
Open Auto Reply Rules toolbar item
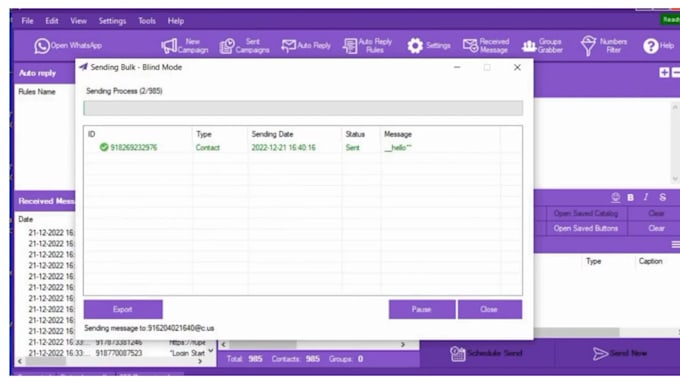(x=368, y=46)
